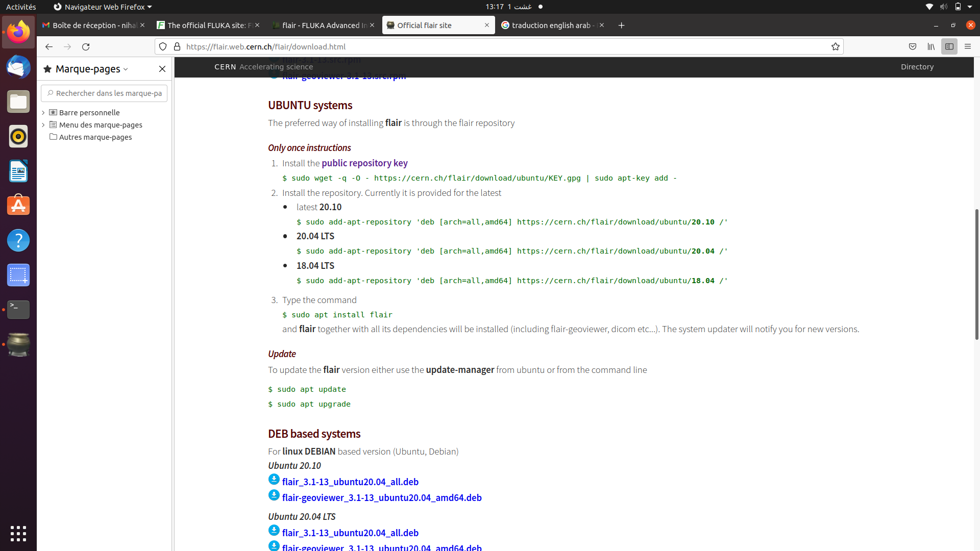The height and width of the screenshot is (551, 980).
Task: Launch LibreOffice Writer from the dock
Action: coord(18,171)
